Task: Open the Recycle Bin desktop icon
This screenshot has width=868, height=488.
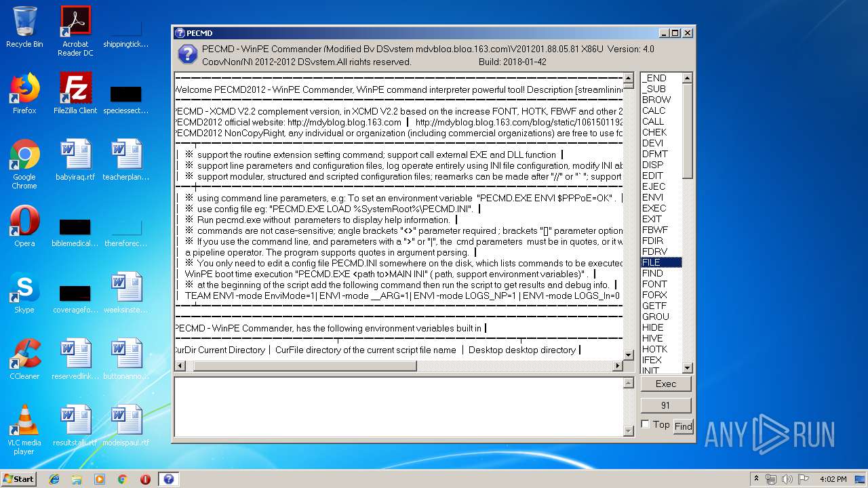Action: pos(24,27)
